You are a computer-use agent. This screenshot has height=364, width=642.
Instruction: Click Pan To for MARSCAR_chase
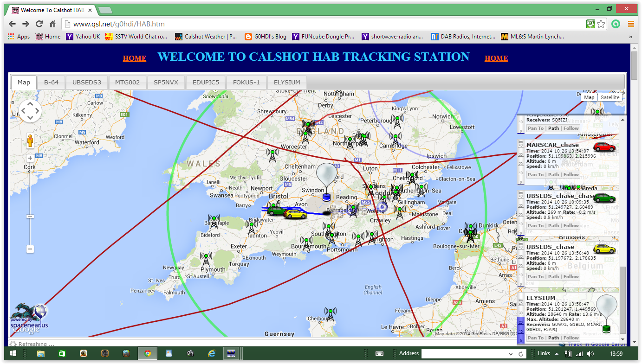click(x=536, y=175)
